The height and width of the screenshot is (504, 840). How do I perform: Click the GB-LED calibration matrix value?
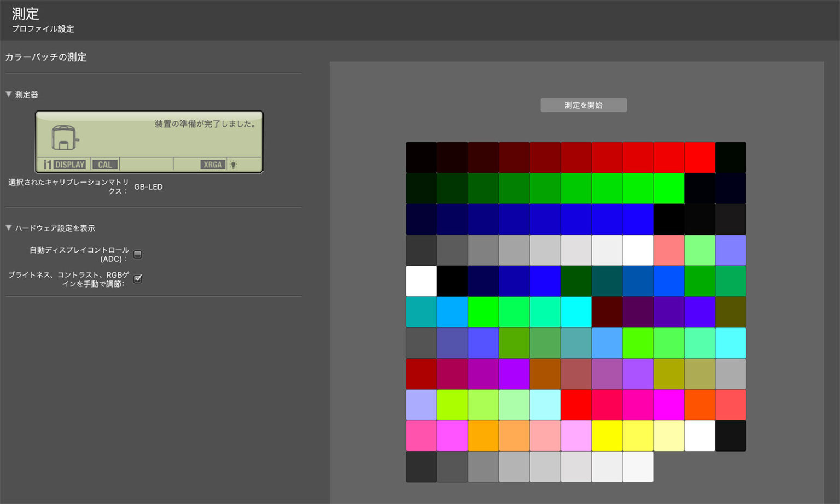pos(148,187)
